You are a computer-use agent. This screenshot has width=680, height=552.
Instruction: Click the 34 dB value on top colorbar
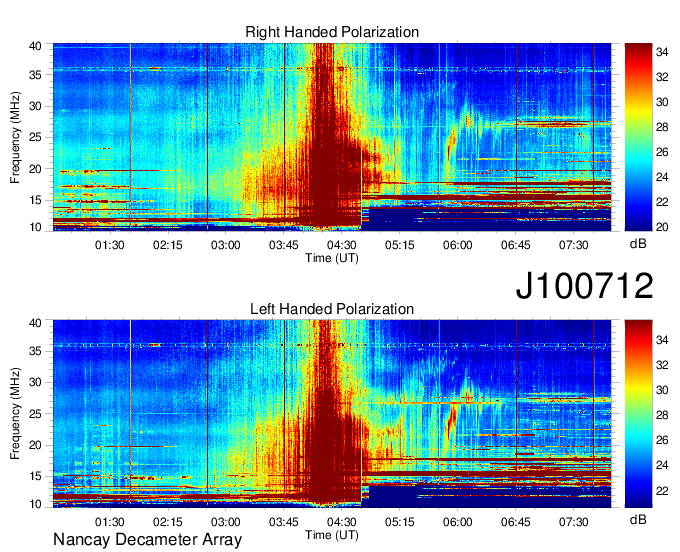(x=662, y=52)
